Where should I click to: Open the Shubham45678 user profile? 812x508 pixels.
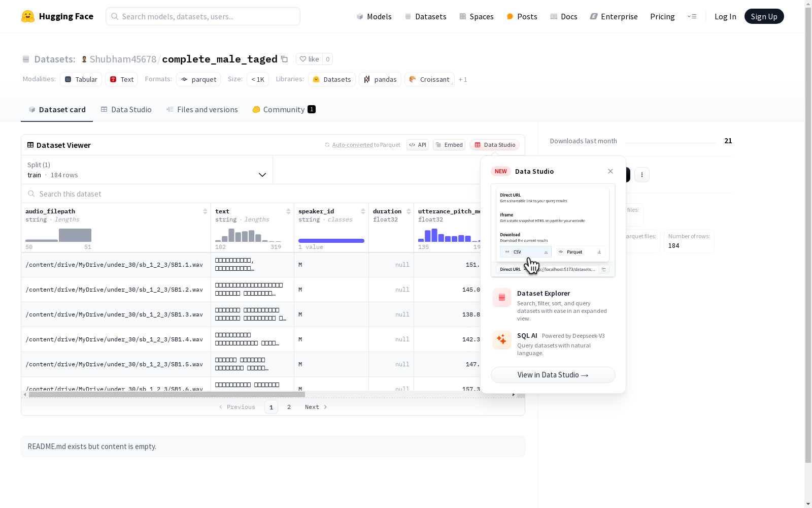[123, 59]
